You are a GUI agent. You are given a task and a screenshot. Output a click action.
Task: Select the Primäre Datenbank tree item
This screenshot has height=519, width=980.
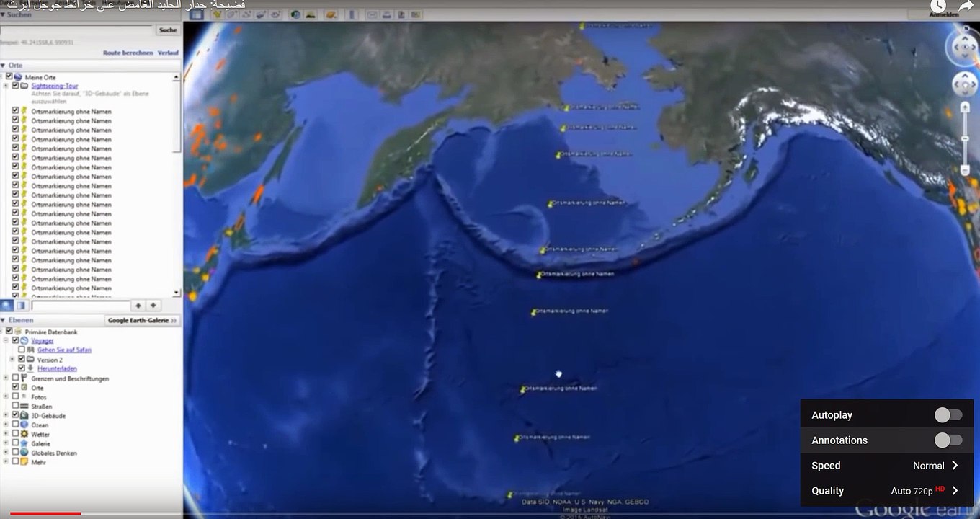(x=50, y=332)
